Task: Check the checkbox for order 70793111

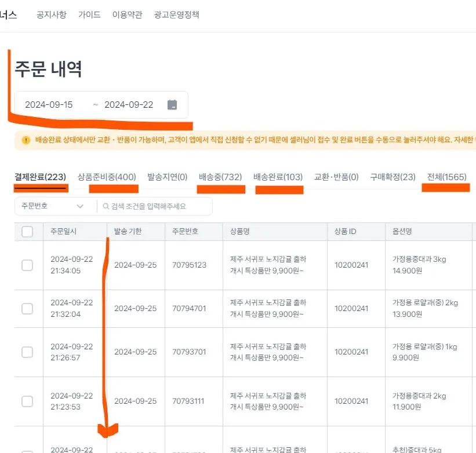Action: [x=27, y=401]
